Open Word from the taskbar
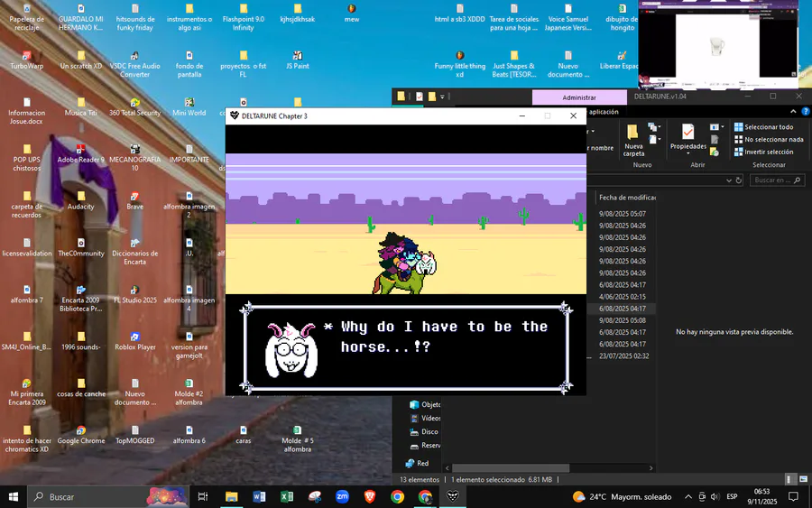 (259, 496)
